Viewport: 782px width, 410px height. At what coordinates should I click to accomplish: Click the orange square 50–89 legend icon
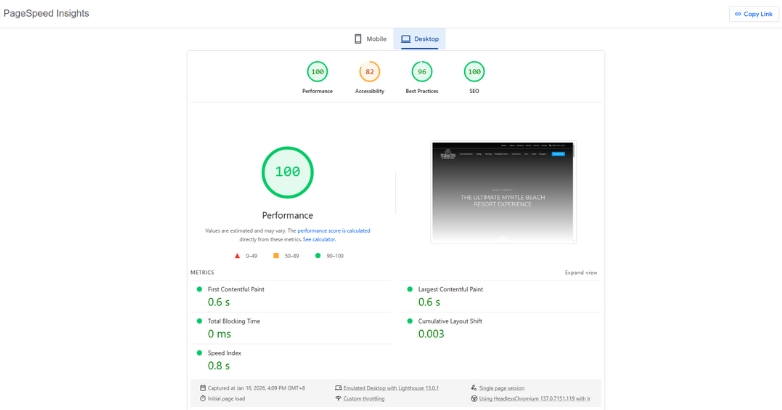click(276, 256)
